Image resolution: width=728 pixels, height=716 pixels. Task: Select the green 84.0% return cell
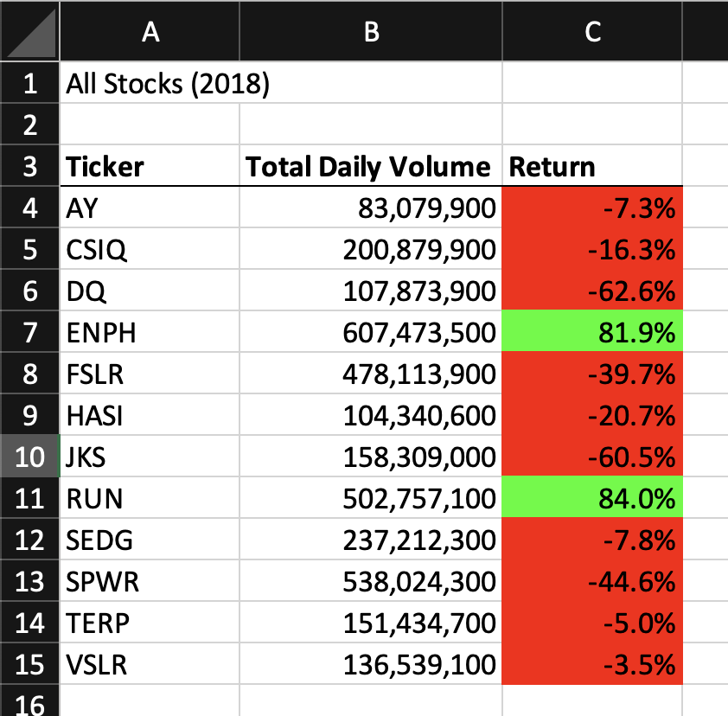click(x=591, y=498)
